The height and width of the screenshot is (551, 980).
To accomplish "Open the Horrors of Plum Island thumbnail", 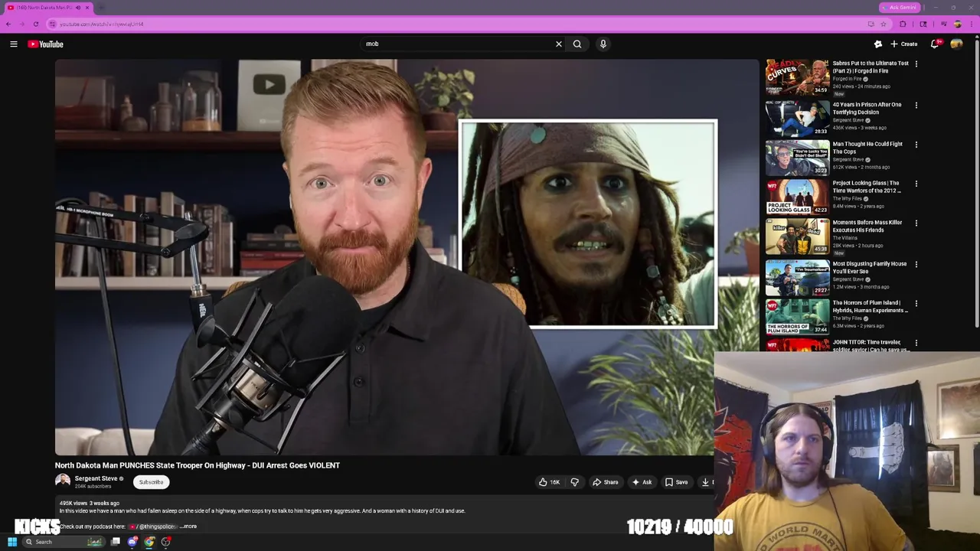I will tap(797, 316).
